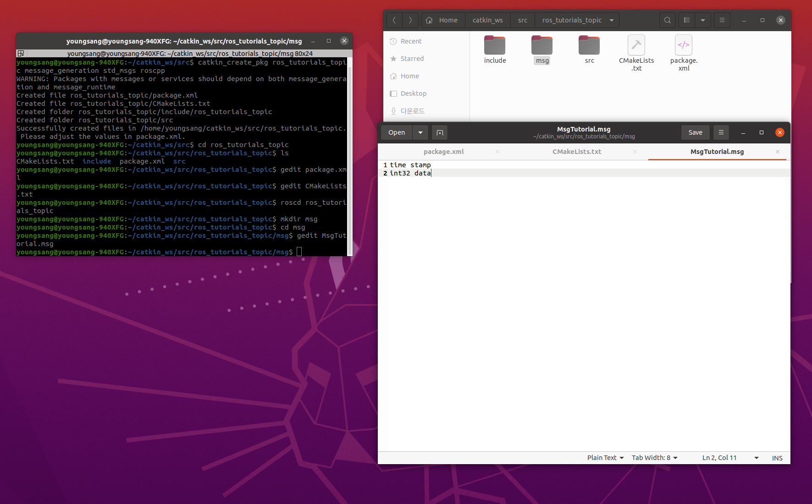Open the gedit hamburger menu
Screen dimensions: 812x504
click(x=721, y=132)
